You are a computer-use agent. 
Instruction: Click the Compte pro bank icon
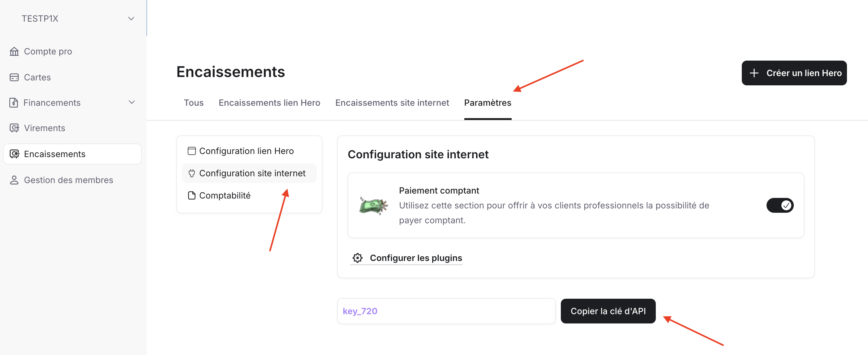pos(14,51)
